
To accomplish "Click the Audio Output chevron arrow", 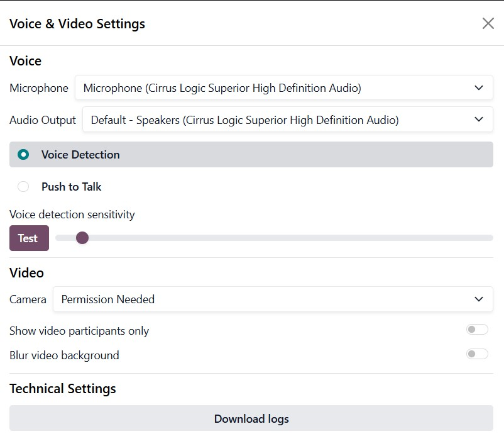I will pyautogui.click(x=479, y=120).
